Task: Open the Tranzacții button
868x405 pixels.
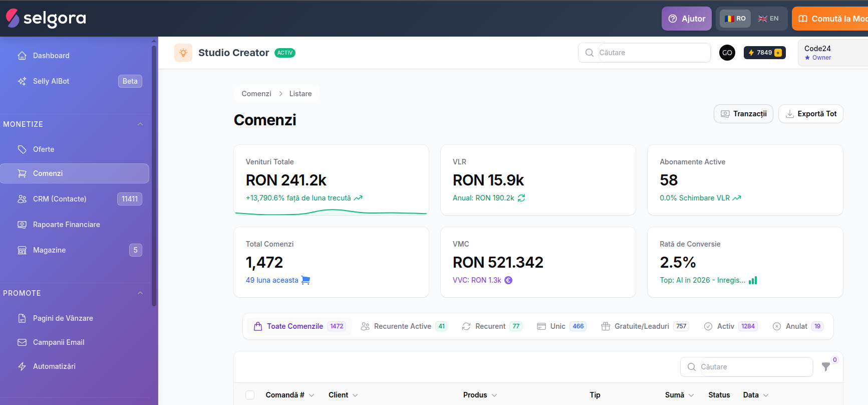Action: click(x=743, y=114)
